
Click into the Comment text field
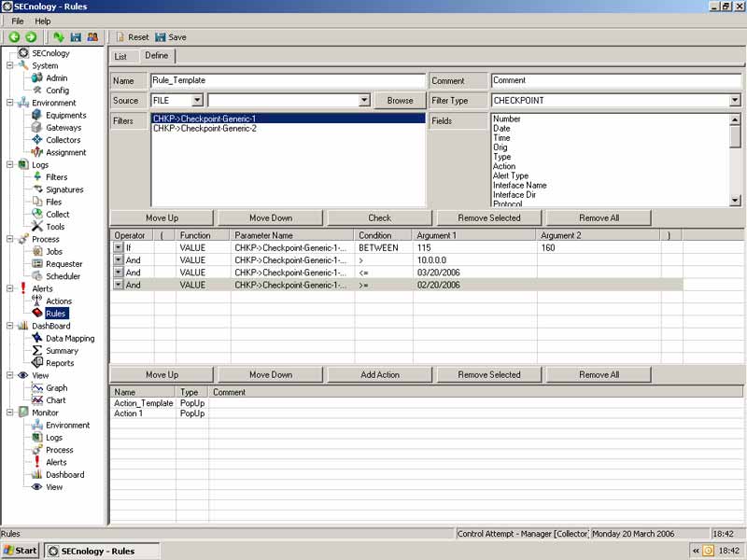[x=616, y=80]
